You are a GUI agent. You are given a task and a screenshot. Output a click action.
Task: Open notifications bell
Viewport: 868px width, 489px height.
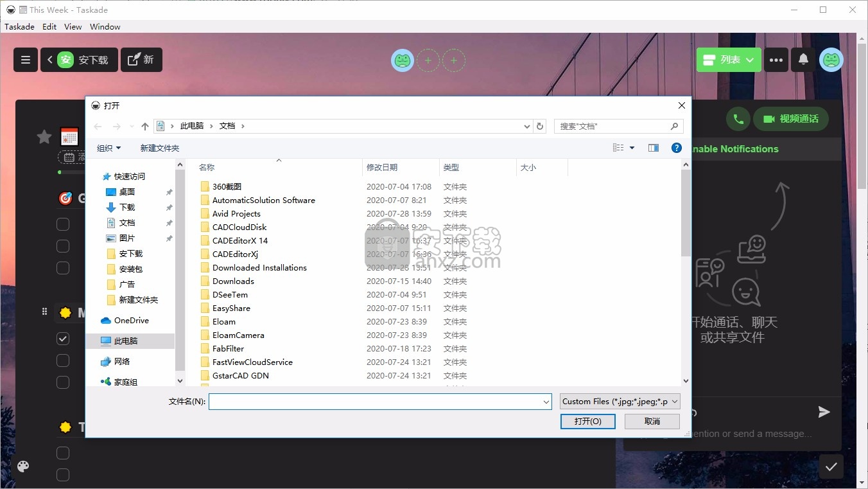[803, 60]
